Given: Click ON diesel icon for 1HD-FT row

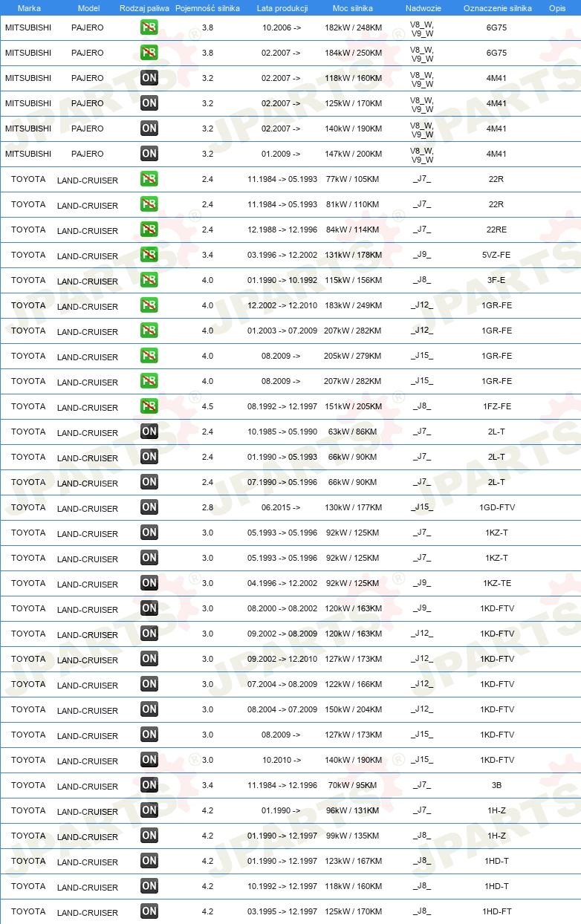Looking at the screenshot, I should tap(149, 911).
